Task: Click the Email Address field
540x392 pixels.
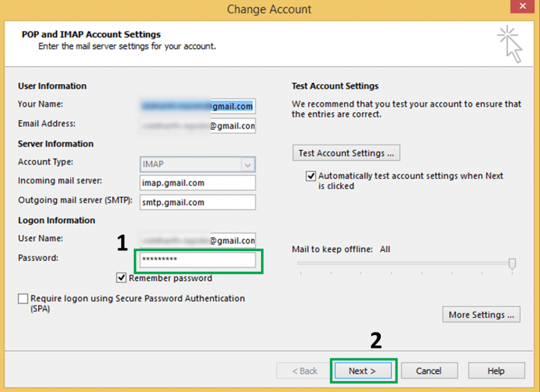Action: [198, 126]
